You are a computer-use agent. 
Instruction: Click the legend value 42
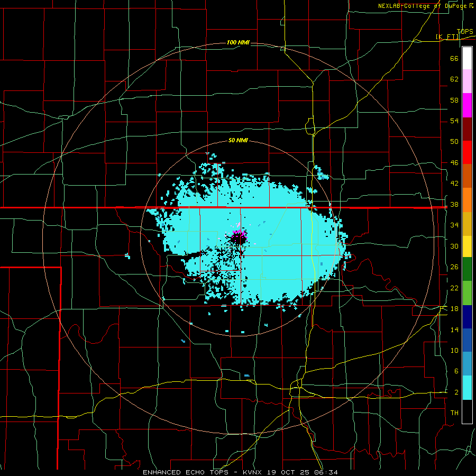click(x=454, y=183)
